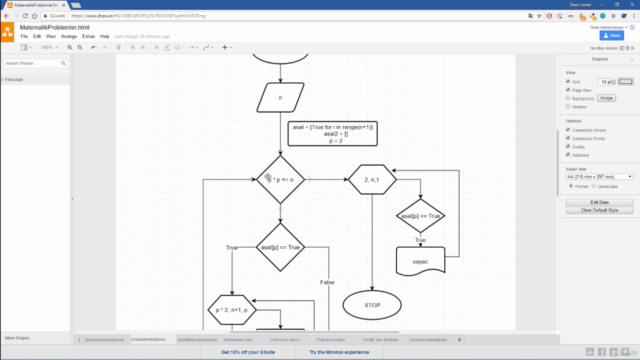Click the background Image button
The height and width of the screenshot is (360, 640).
607,98
